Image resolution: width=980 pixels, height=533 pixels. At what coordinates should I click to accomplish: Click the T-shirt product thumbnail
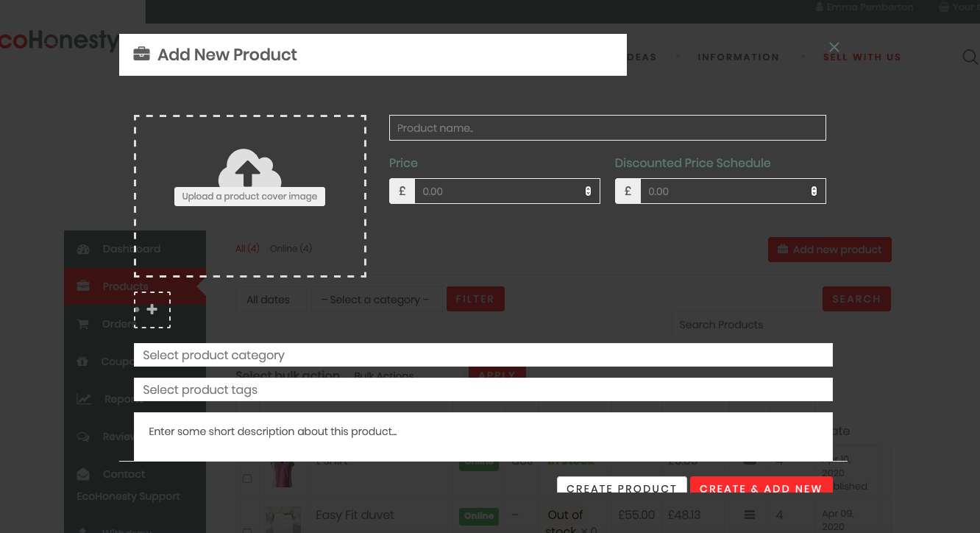coord(283,473)
